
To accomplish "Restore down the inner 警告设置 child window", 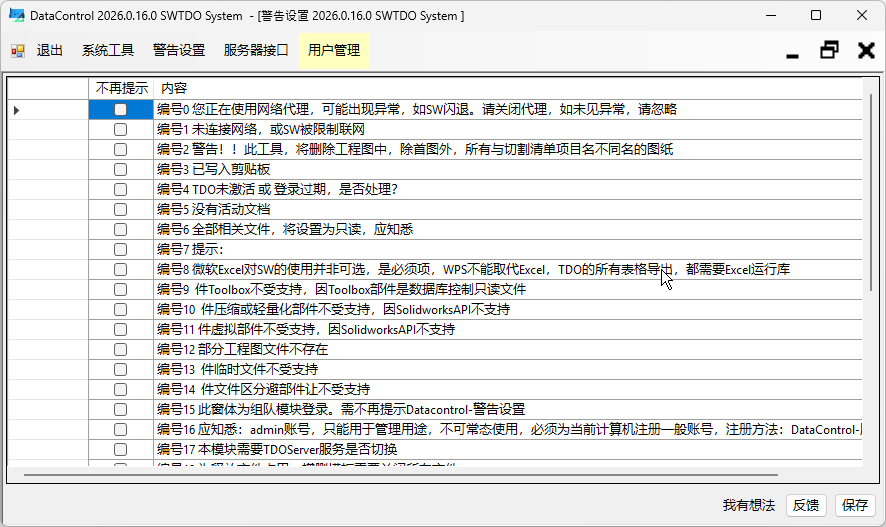I will click(x=829, y=51).
